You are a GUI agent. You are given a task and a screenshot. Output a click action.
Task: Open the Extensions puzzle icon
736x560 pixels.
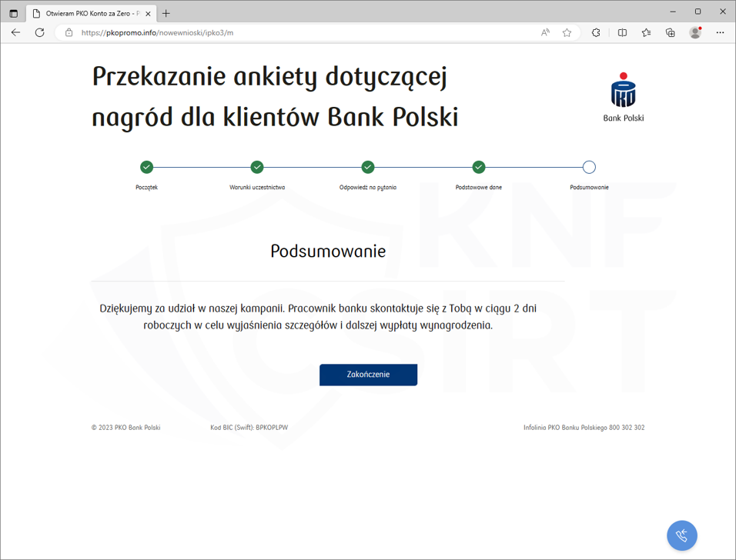tap(596, 32)
